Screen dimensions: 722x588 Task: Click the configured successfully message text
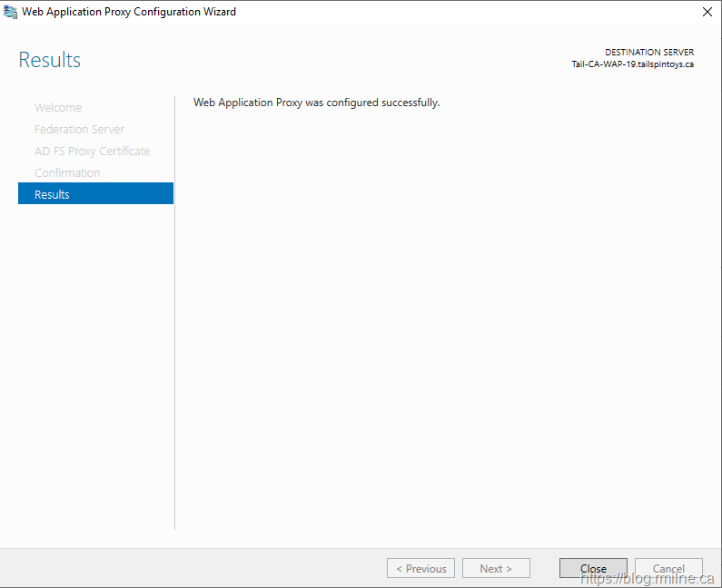[x=316, y=103]
